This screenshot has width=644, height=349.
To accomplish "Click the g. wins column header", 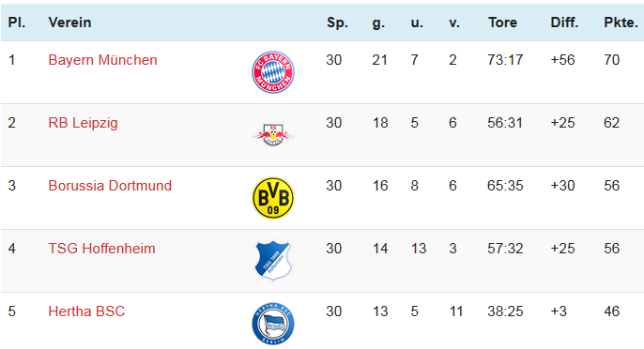I will 378,23.
